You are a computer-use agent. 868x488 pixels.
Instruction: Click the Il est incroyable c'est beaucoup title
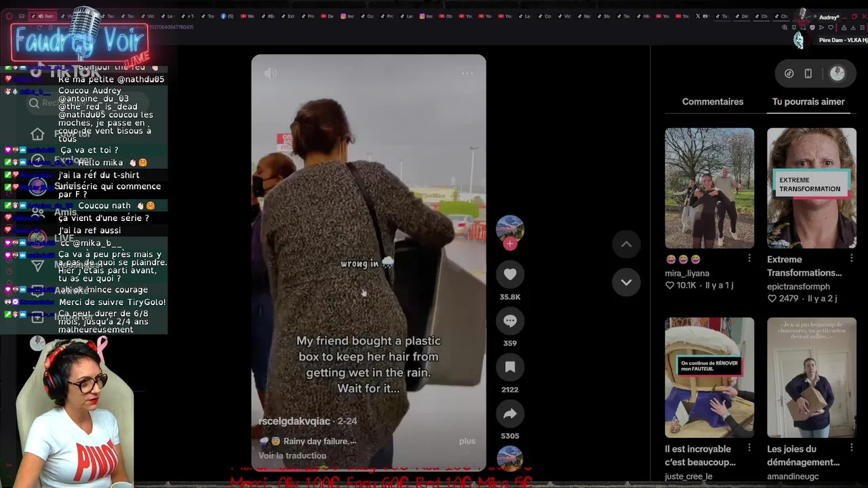pyautogui.click(x=700, y=455)
